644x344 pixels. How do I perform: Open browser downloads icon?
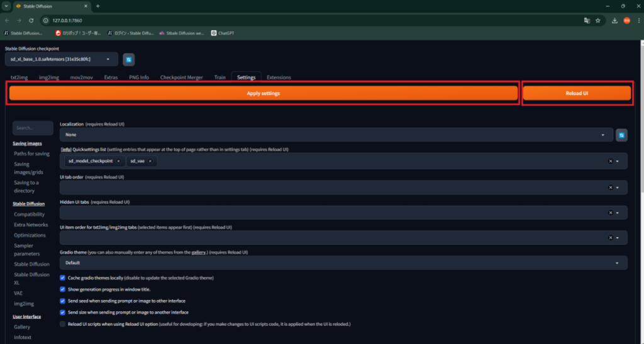click(614, 20)
